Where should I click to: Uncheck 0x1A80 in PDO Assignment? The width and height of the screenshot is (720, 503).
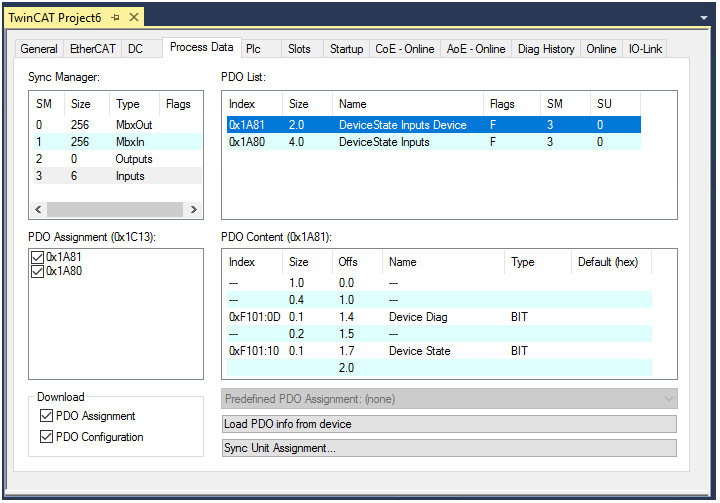point(37,271)
